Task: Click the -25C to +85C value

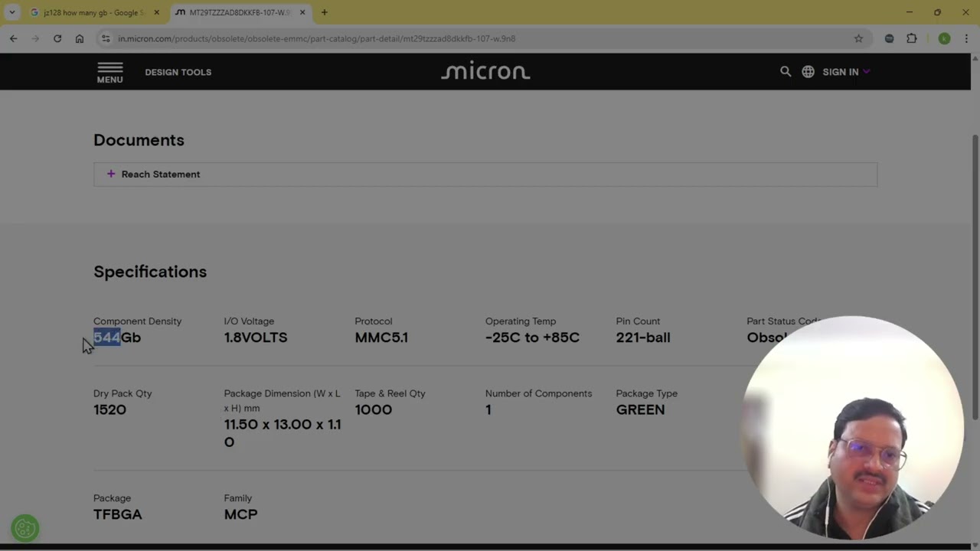Action: click(x=532, y=337)
